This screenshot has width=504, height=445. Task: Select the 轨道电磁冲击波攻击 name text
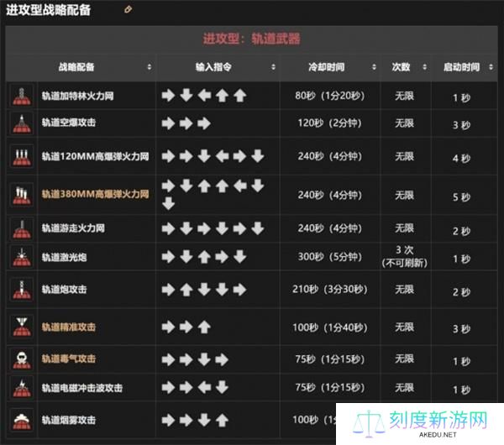(82, 388)
